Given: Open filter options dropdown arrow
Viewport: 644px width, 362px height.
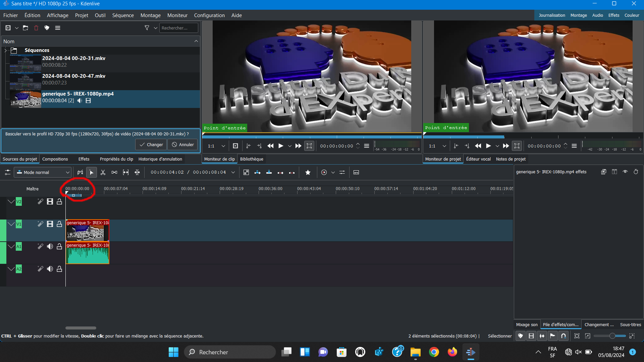Looking at the screenshot, I should coord(156,28).
